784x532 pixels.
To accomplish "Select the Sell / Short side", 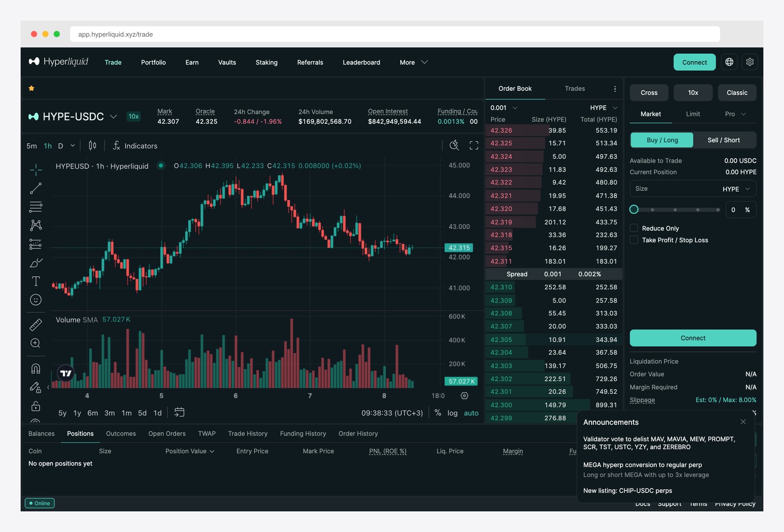I will click(x=724, y=140).
